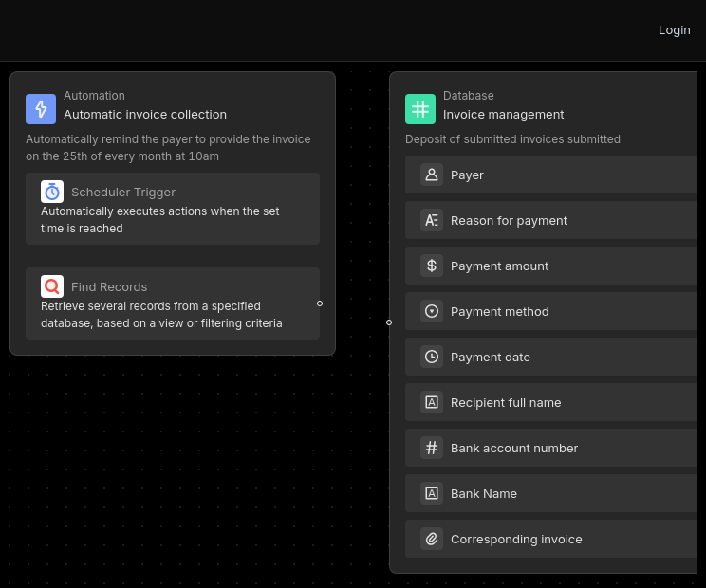The width and height of the screenshot is (706, 588).
Task: Click the Invoice management card connector handle
Action: 389,322
